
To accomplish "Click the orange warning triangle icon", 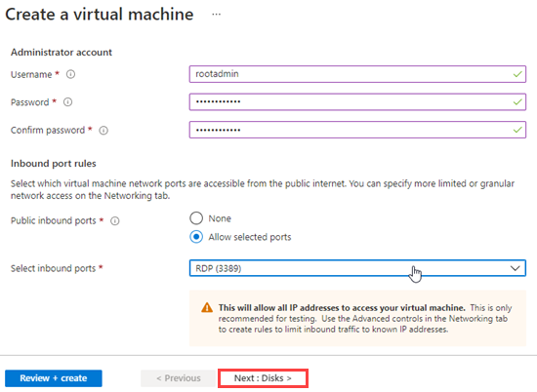I will point(207,307).
